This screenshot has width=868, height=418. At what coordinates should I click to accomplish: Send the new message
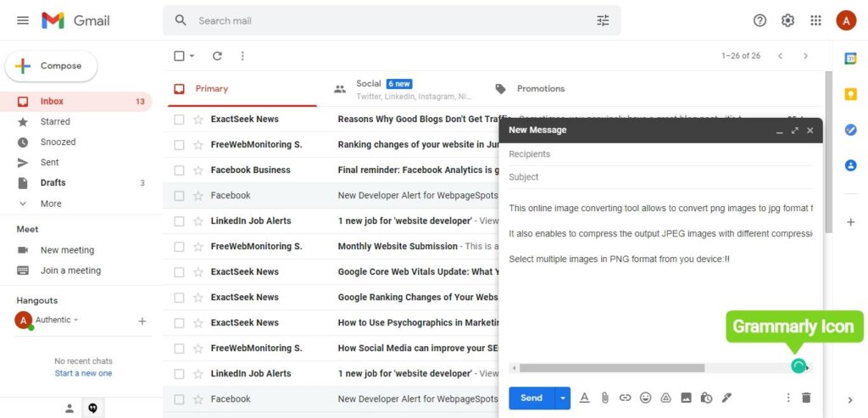531,398
